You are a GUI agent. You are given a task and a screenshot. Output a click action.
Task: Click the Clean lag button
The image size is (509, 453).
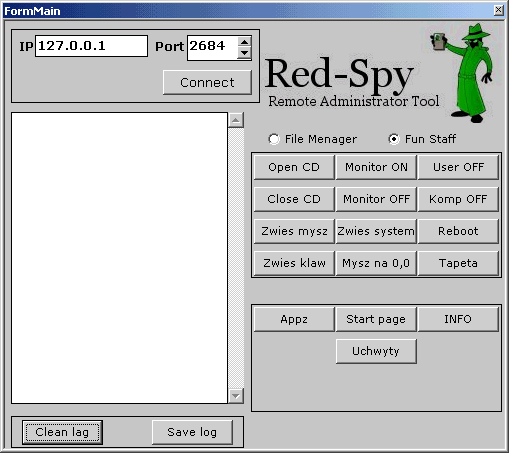[62, 432]
